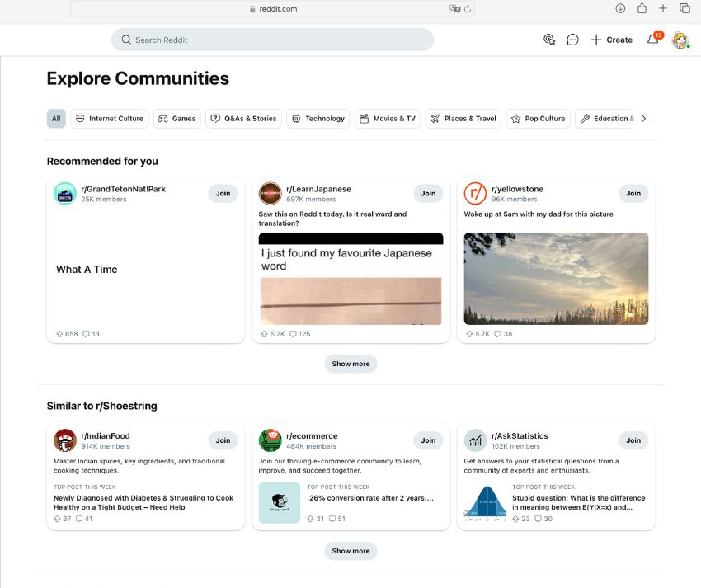Upvote the IndianFood diabetes post
Viewport: 701px width, 588px height.
(57, 519)
